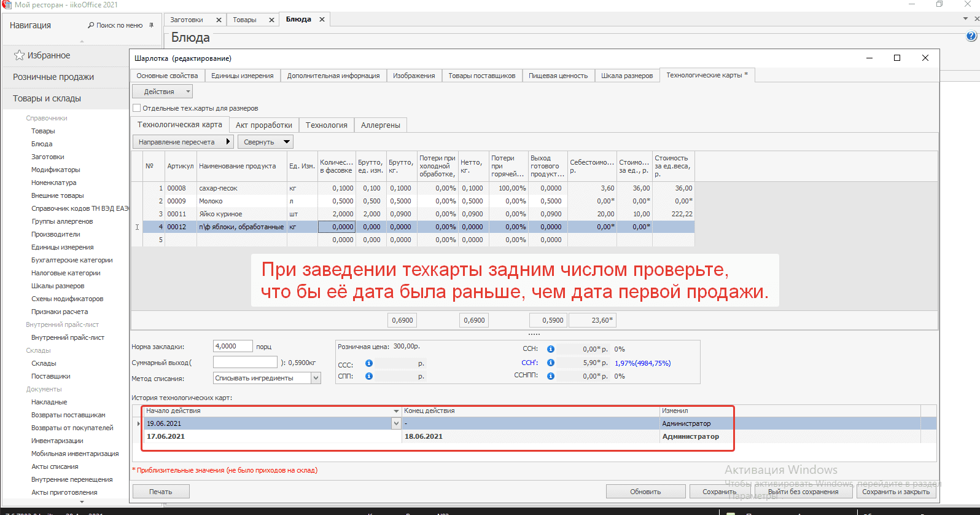Click Сохранить и закрыть button

click(x=896, y=492)
